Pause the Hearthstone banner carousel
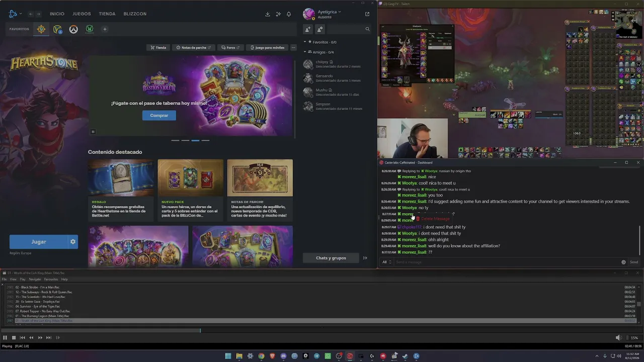This screenshot has height=362, width=644. click(93, 132)
